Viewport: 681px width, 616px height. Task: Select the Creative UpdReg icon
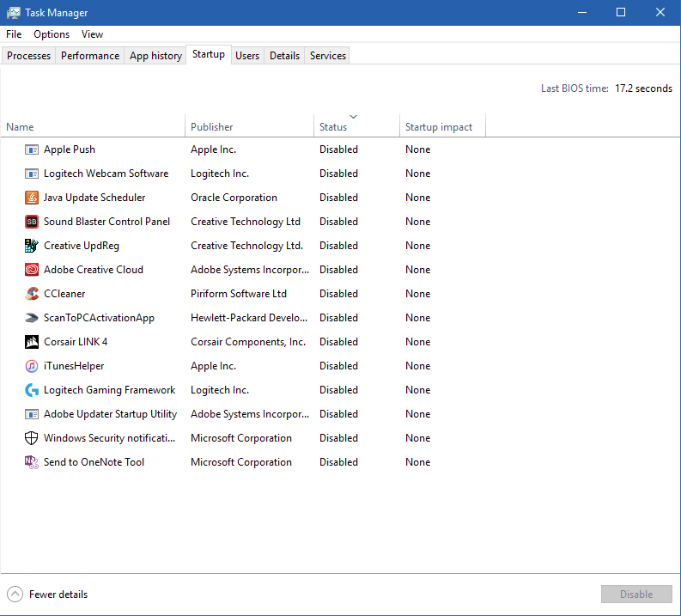[x=31, y=246]
